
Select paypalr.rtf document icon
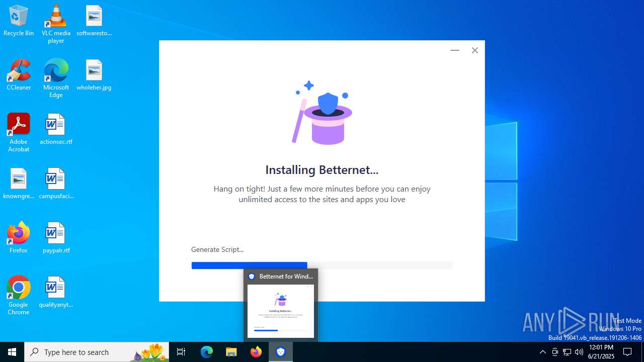click(x=56, y=238)
